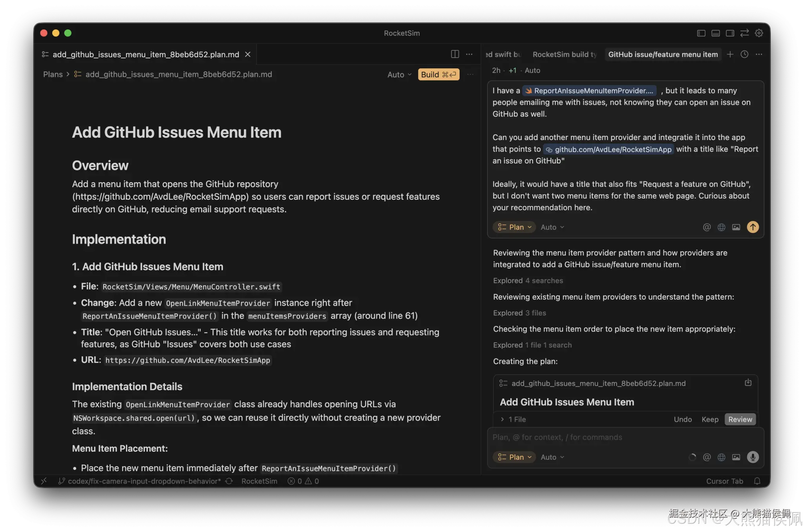This screenshot has height=532, width=804.
Task: Expand the 'Explored 4 searches' row
Action: pos(528,281)
